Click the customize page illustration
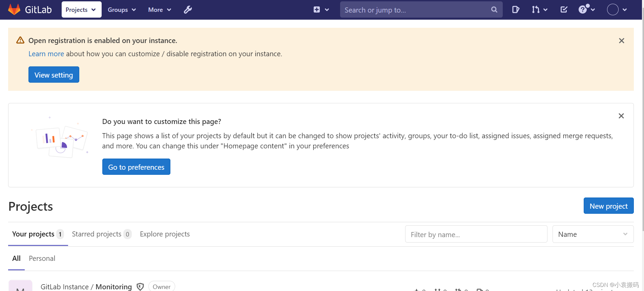The width and height of the screenshot is (644, 291). (x=60, y=138)
